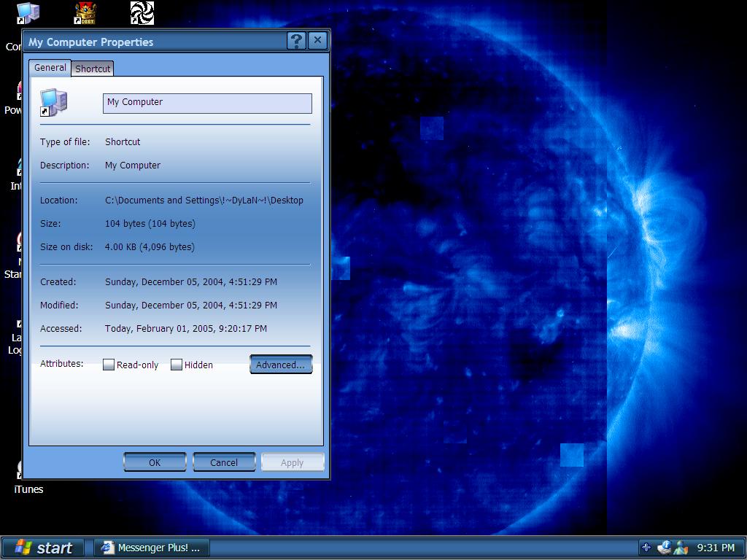Viewport: 747px width, 560px height.
Task: Tick the Hidden attribute checkbox
Action: click(177, 365)
